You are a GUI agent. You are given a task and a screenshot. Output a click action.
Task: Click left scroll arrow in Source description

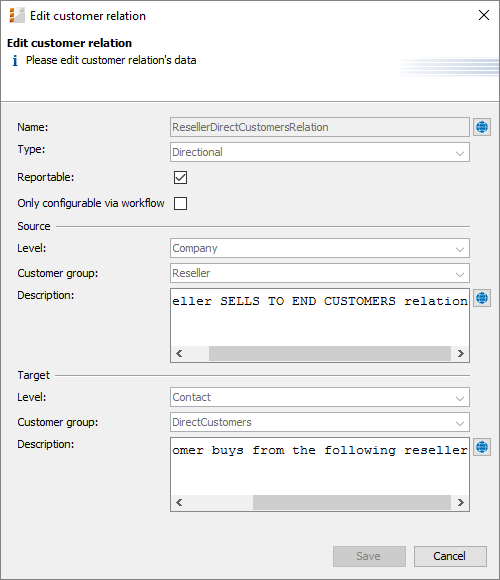pyautogui.click(x=179, y=354)
